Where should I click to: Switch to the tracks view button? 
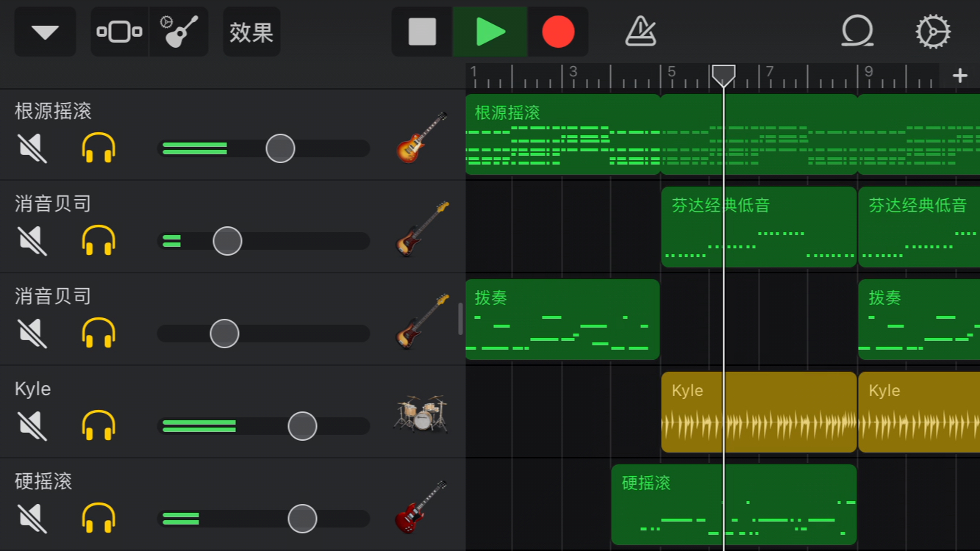coord(119,32)
